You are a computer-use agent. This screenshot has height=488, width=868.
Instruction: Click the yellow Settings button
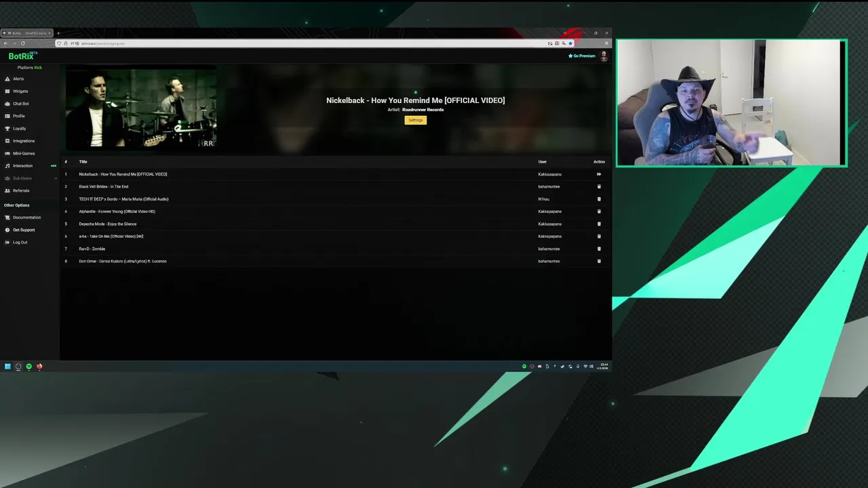click(416, 120)
